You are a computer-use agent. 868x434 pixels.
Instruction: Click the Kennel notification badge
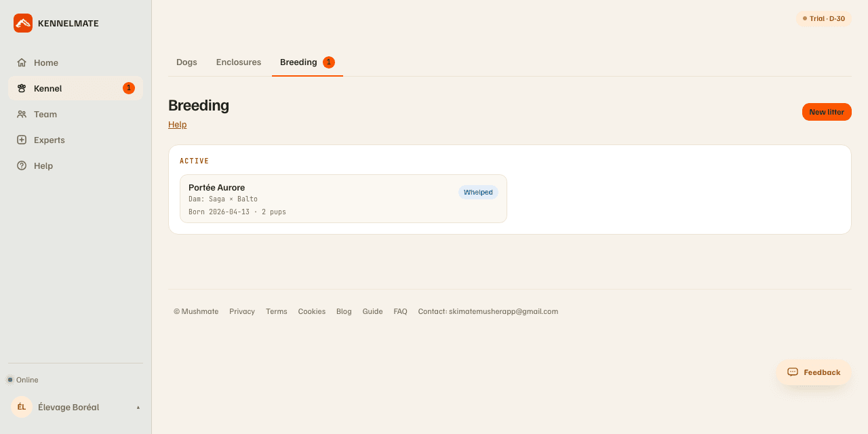coord(129,88)
